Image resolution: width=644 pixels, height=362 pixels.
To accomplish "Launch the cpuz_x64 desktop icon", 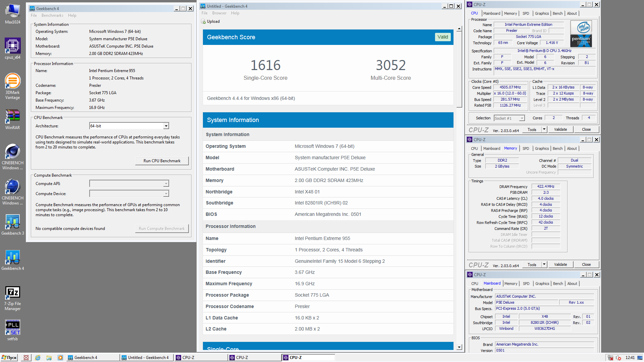I will pos(12,49).
